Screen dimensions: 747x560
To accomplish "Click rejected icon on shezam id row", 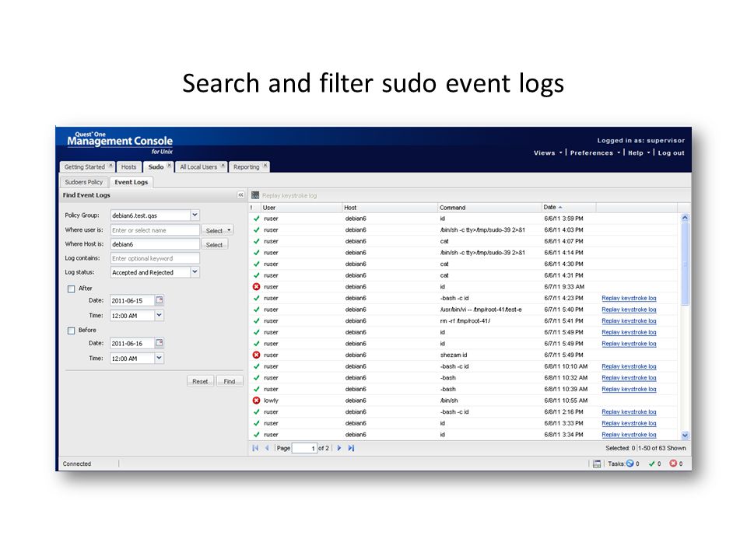I will [256, 355].
